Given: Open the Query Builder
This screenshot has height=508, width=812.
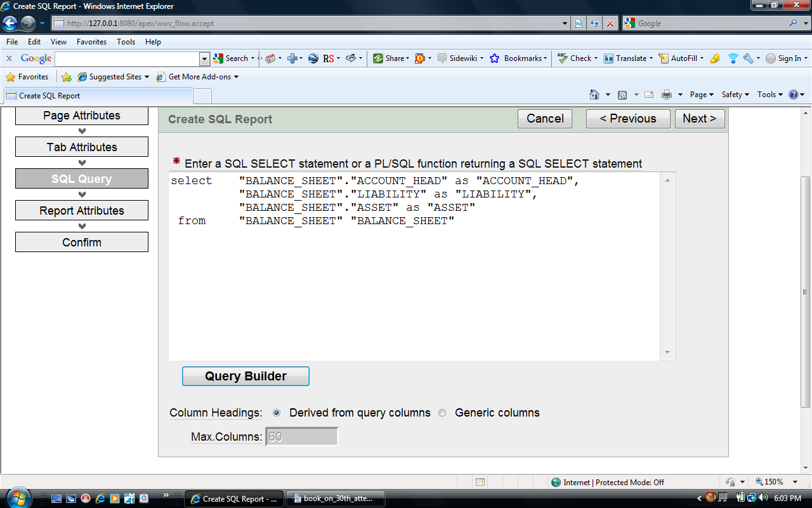Looking at the screenshot, I should [x=246, y=376].
